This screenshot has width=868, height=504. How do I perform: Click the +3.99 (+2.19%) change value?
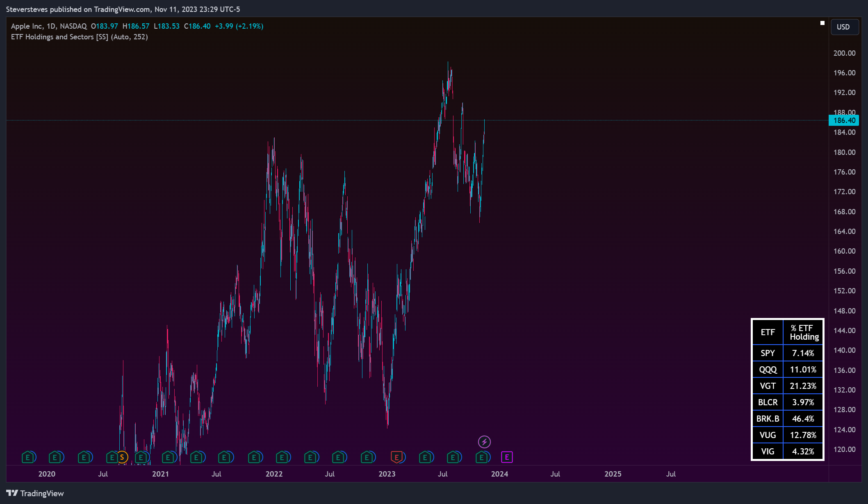pyautogui.click(x=239, y=26)
